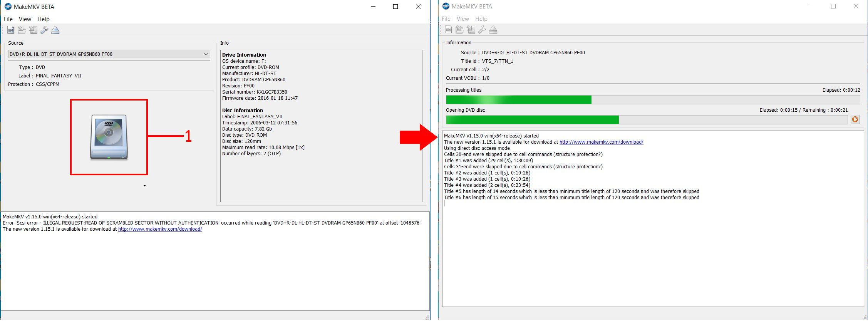Click Eject disc icon in left window toolbar
Viewport: 868px width, 327px height.
(x=55, y=30)
